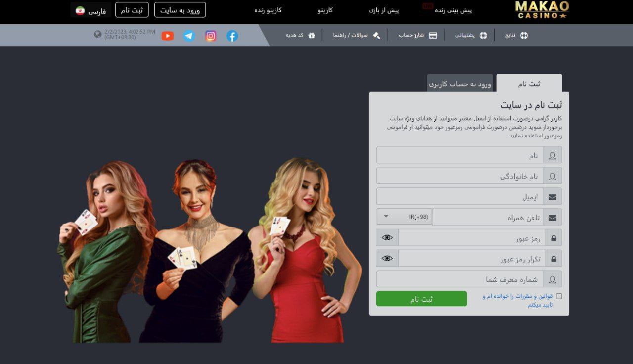Image resolution: width=633 pixels, height=364 pixels.
Task: Open the Facebook icon
Action: [x=231, y=35]
